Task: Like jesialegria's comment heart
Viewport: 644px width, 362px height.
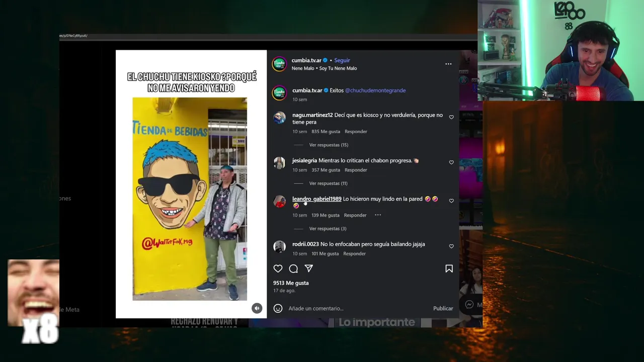Action: [x=451, y=162]
